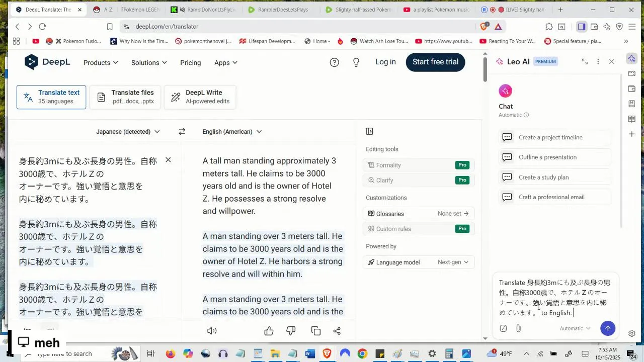The width and height of the screenshot is (644, 362).
Task: Bookmark this page icon in address bar
Action: [110, 27]
